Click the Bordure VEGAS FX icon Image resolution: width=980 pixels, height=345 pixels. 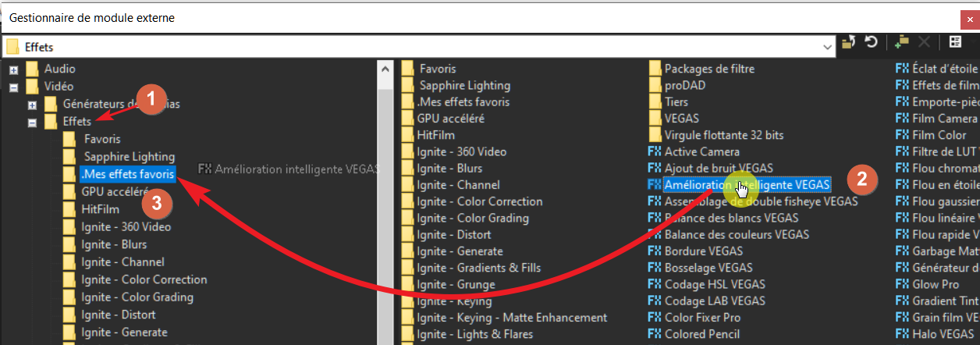655,251
